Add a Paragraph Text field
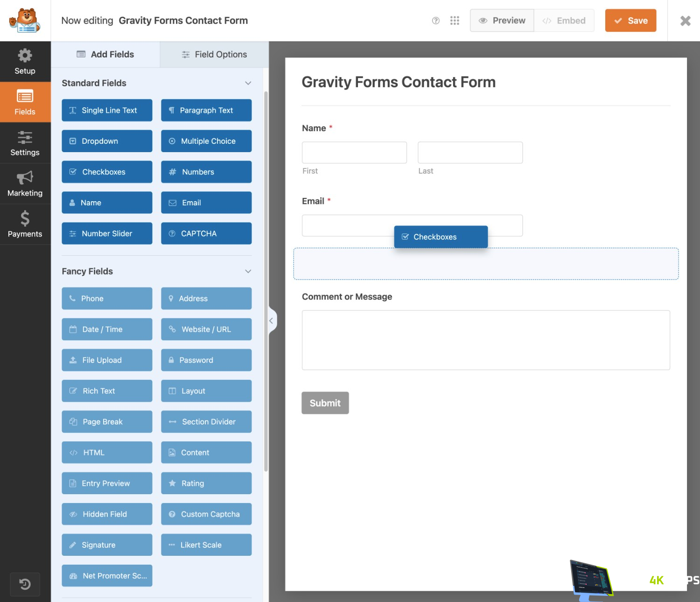 (x=206, y=110)
